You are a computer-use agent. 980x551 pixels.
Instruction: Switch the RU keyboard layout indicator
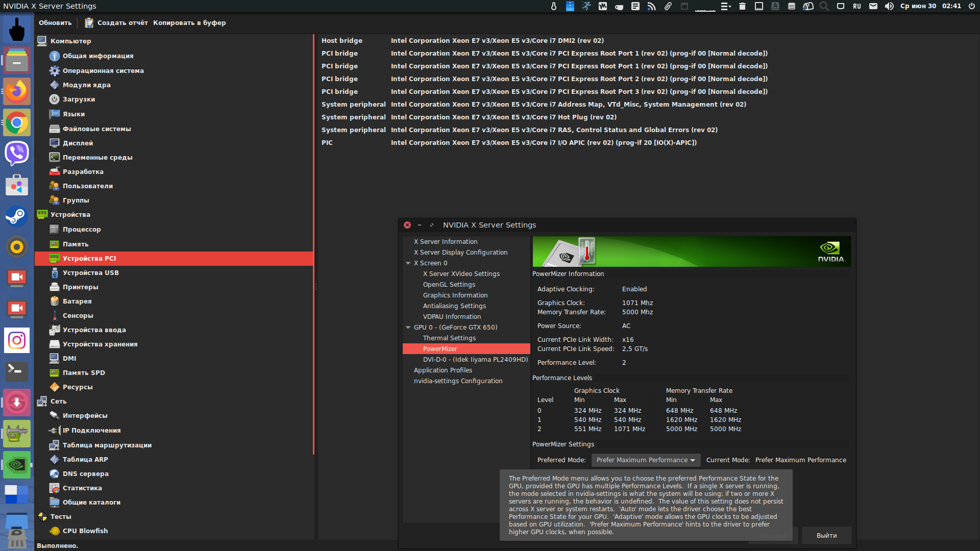(x=857, y=6)
